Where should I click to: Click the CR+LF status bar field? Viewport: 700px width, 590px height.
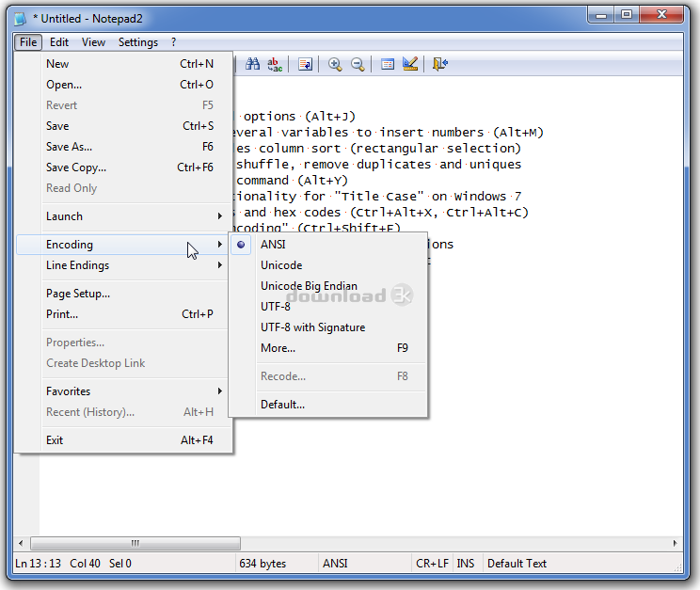pos(432,564)
